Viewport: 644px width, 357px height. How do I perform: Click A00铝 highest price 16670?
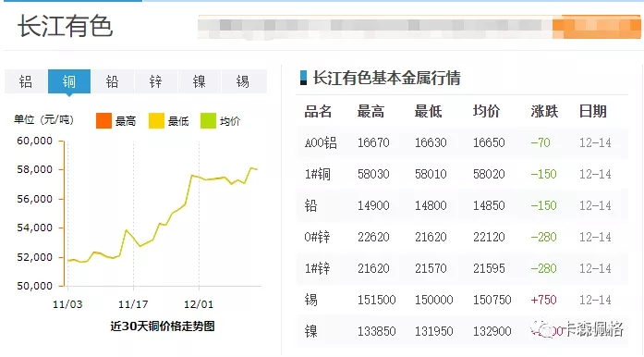[x=373, y=142]
